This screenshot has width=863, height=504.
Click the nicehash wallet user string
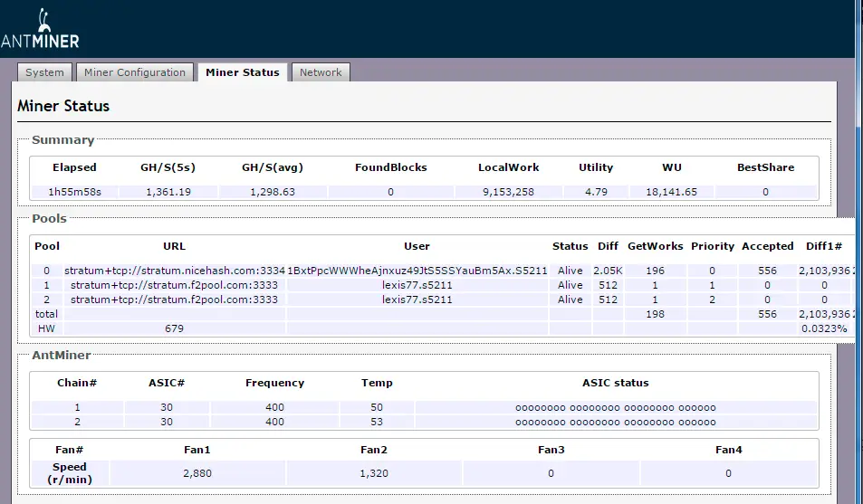[x=417, y=271]
